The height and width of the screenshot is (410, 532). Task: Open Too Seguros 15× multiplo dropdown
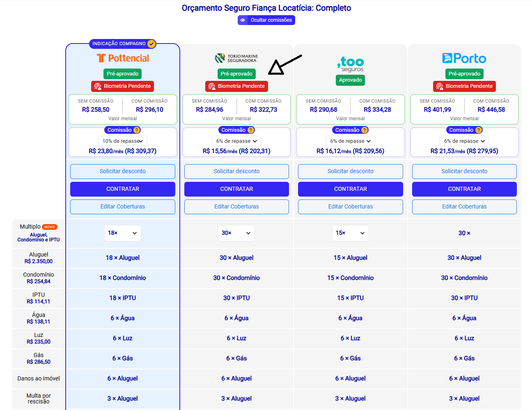351,233
